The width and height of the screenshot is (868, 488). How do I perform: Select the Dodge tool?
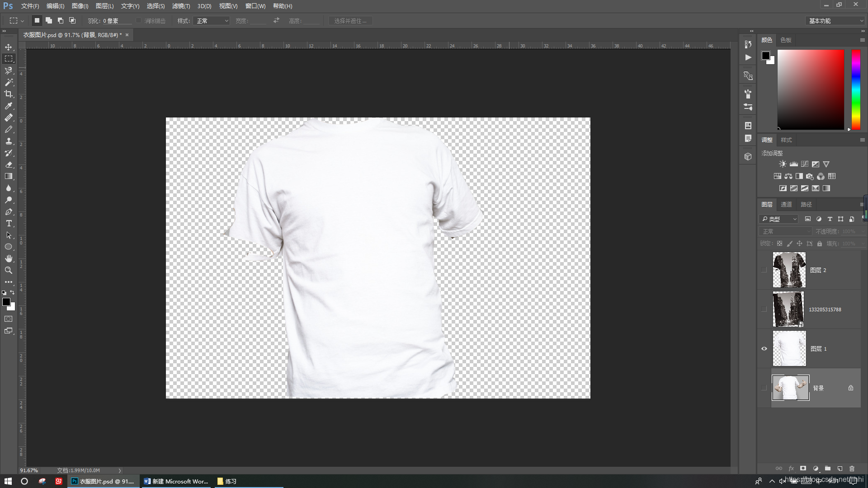(9, 200)
